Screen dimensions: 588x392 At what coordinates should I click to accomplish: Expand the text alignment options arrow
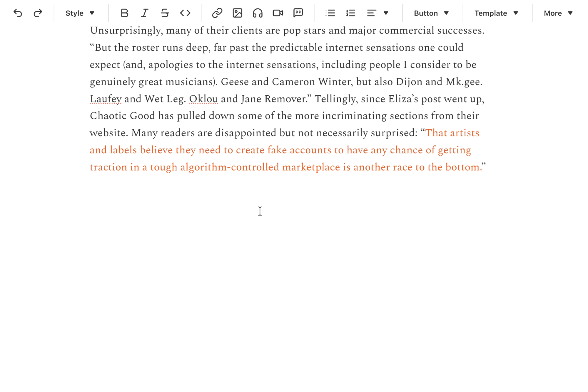click(x=386, y=13)
